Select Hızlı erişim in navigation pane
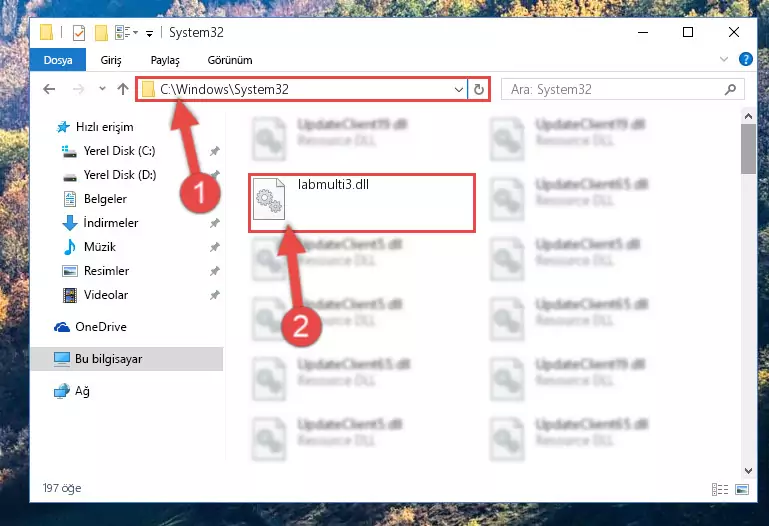This screenshot has width=769, height=526. pyautogui.click(x=104, y=127)
